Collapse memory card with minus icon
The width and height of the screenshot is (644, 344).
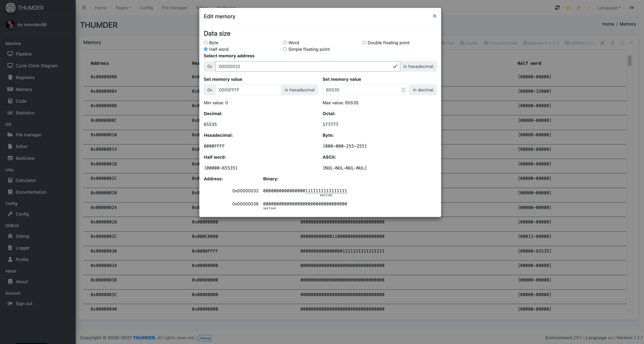(632, 43)
